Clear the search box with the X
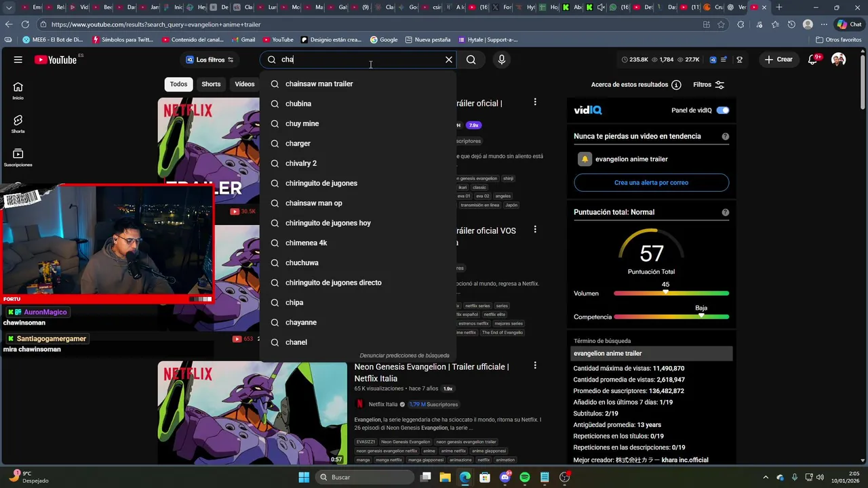Image resolution: width=868 pixels, height=488 pixels. [448, 60]
